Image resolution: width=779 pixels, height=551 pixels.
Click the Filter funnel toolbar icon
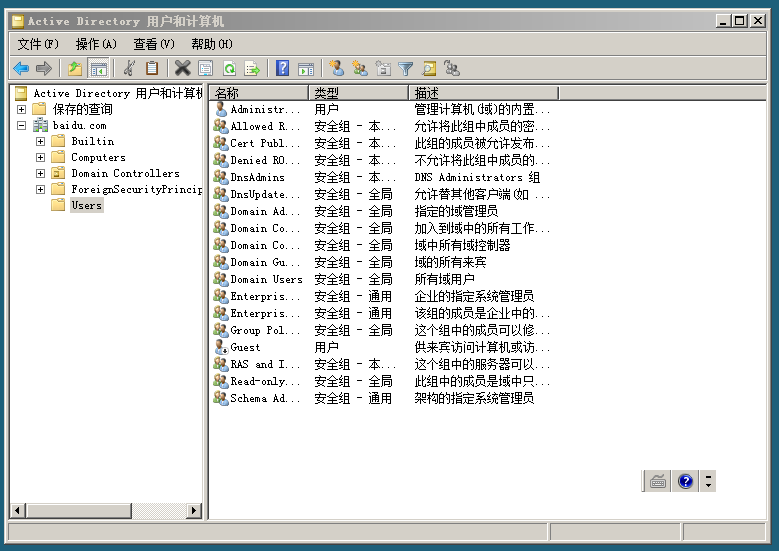click(x=406, y=68)
